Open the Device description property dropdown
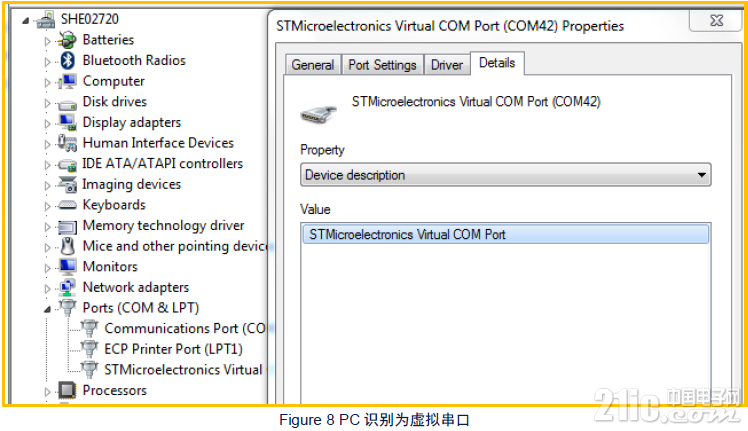Screen dimensions: 748x431 (x=506, y=175)
